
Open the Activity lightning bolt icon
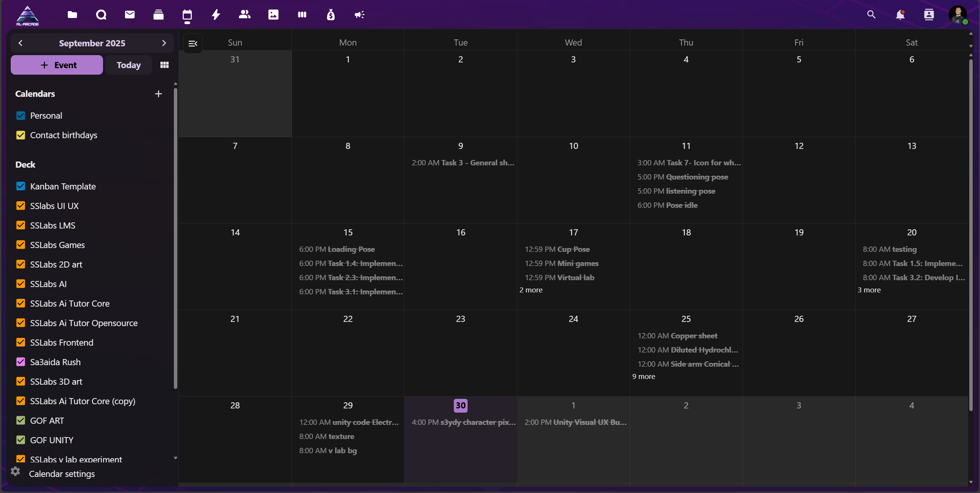pyautogui.click(x=216, y=15)
